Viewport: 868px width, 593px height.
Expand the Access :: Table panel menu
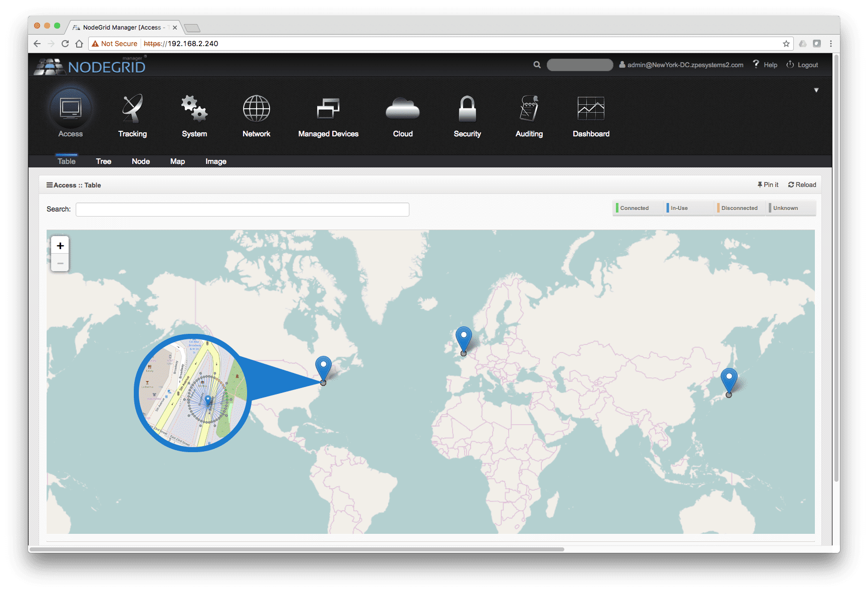50,185
